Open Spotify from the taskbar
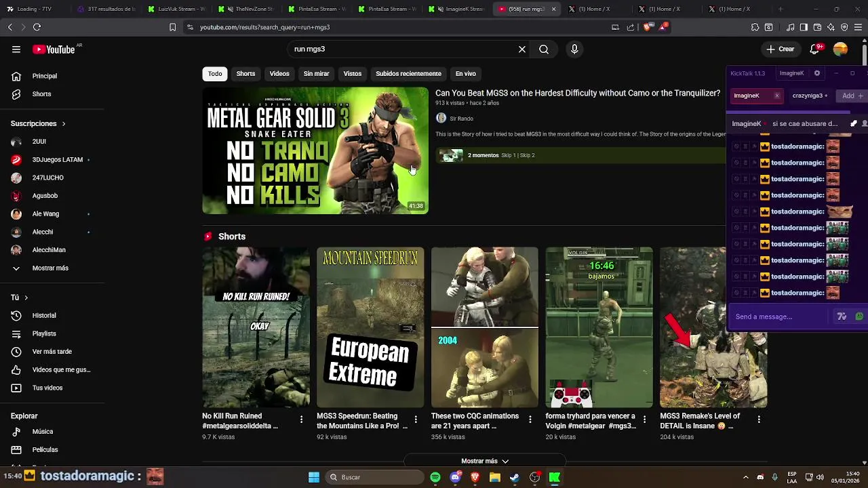Screen dimensions: 868x488 tap(435, 477)
